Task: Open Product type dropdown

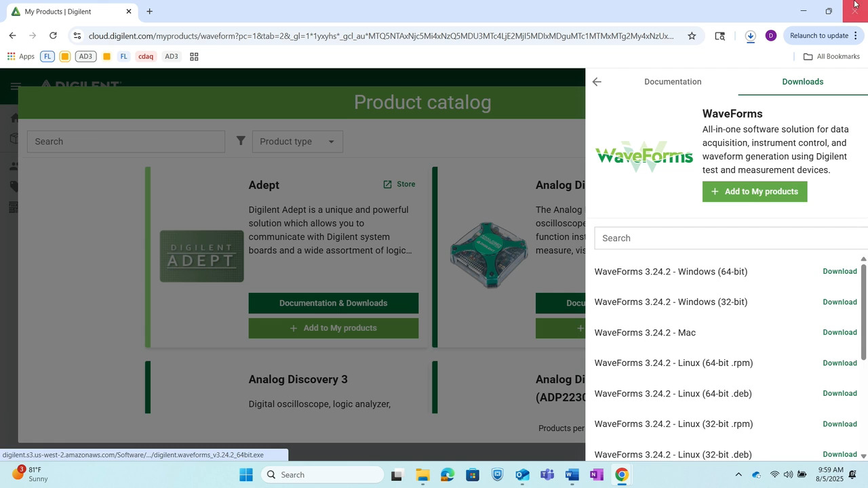Action: [298, 142]
